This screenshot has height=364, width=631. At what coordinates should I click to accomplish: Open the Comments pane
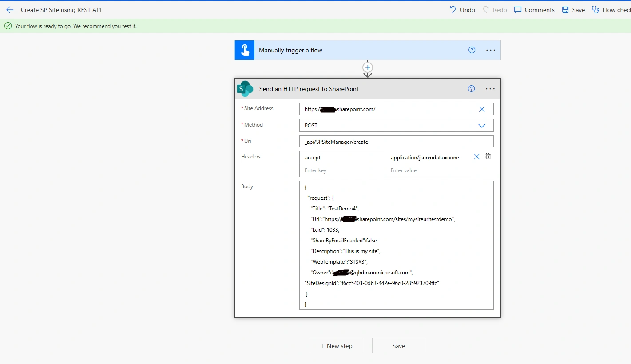[x=534, y=10]
